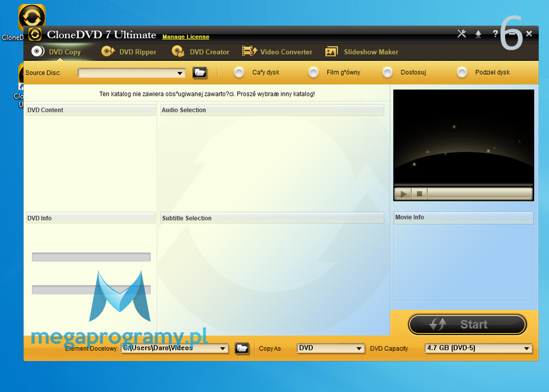
Task: Click the Slideshow Maker picture icon
Action: [331, 51]
